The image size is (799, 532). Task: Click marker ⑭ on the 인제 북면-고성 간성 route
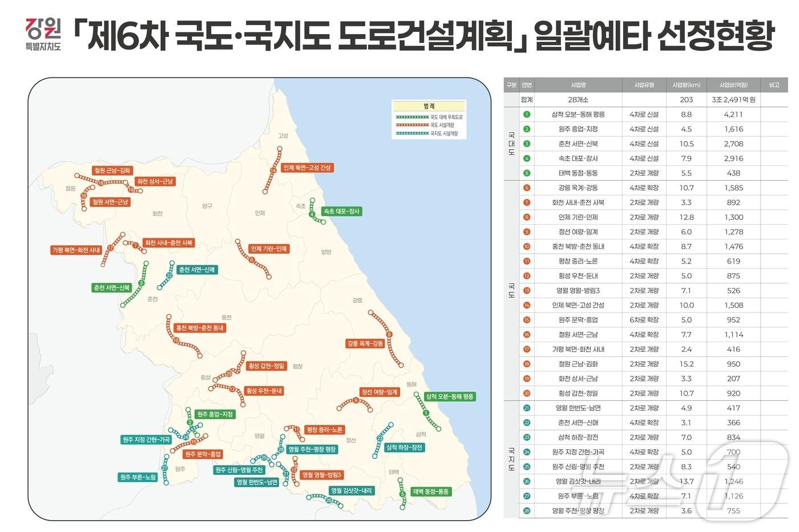[x=273, y=170]
